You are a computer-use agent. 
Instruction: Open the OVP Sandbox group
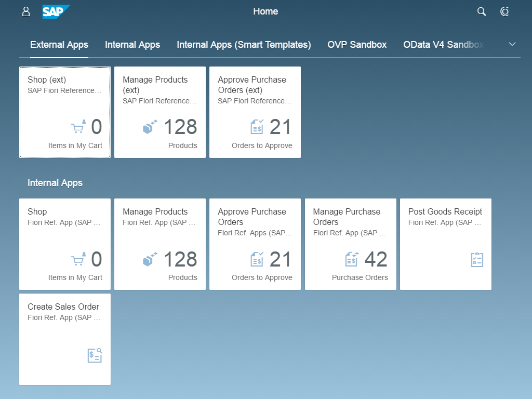click(357, 45)
